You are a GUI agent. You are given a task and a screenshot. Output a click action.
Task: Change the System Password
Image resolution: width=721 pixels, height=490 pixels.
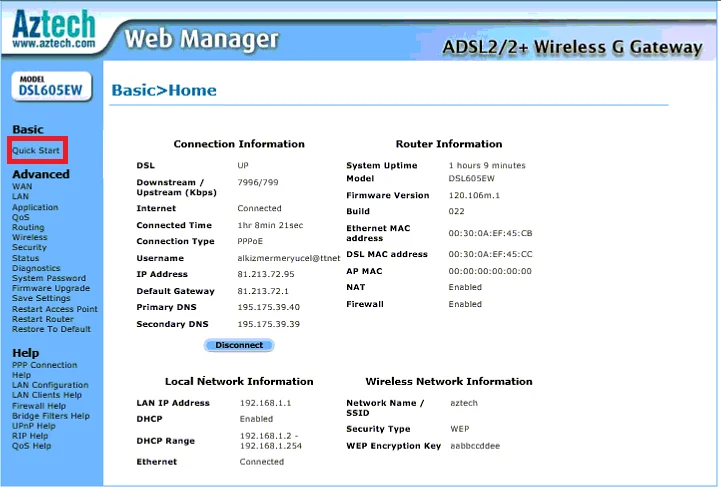point(49,278)
